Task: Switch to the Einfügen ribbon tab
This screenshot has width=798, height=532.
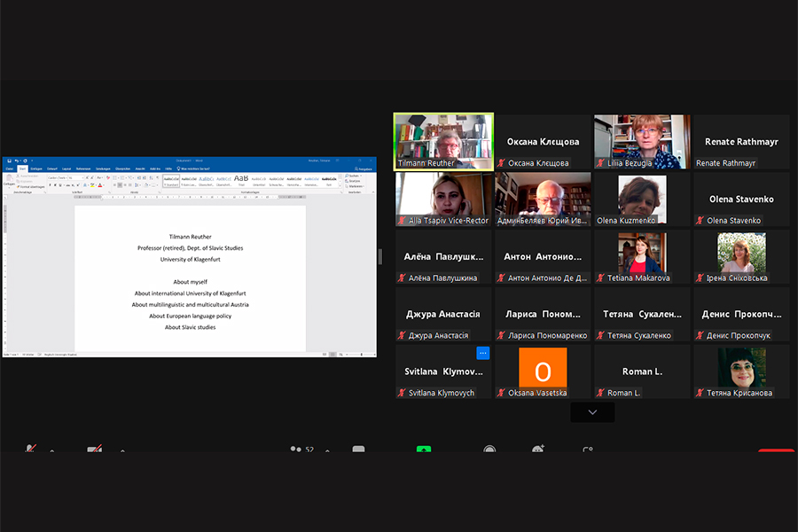Action: [x=36, y=168]
